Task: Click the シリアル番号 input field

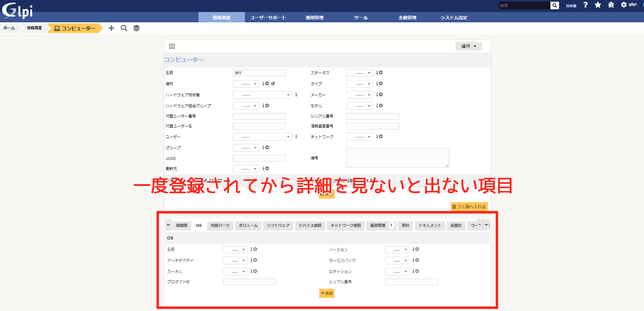Action: (x=373, y=116)
